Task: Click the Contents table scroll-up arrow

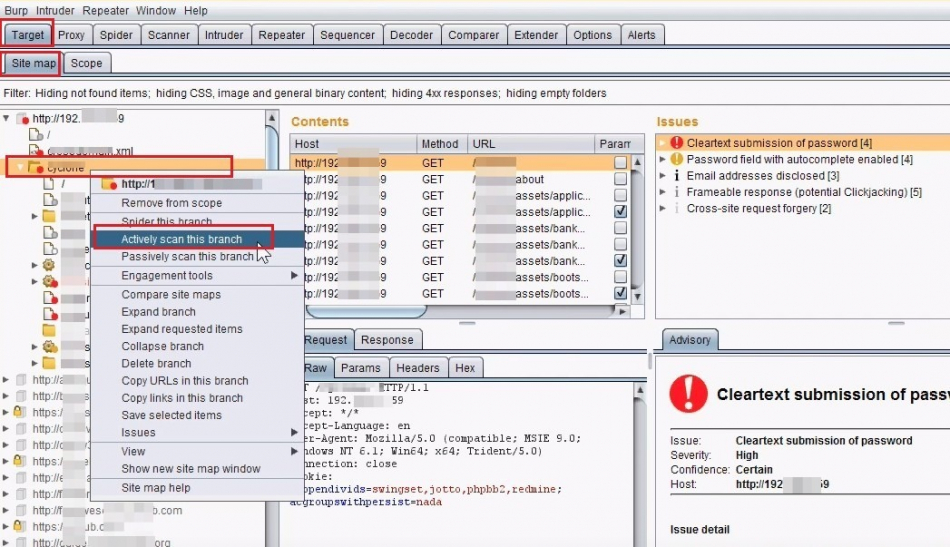Action: pos(637,162)
